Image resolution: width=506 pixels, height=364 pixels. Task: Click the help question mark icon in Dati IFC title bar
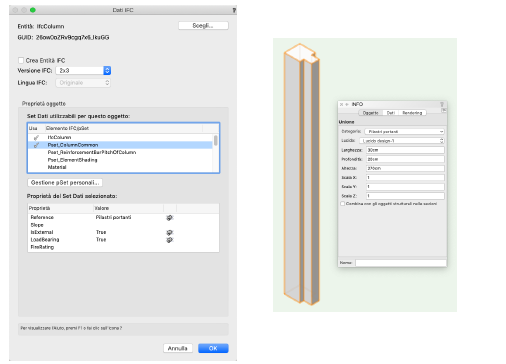point(234,10)
